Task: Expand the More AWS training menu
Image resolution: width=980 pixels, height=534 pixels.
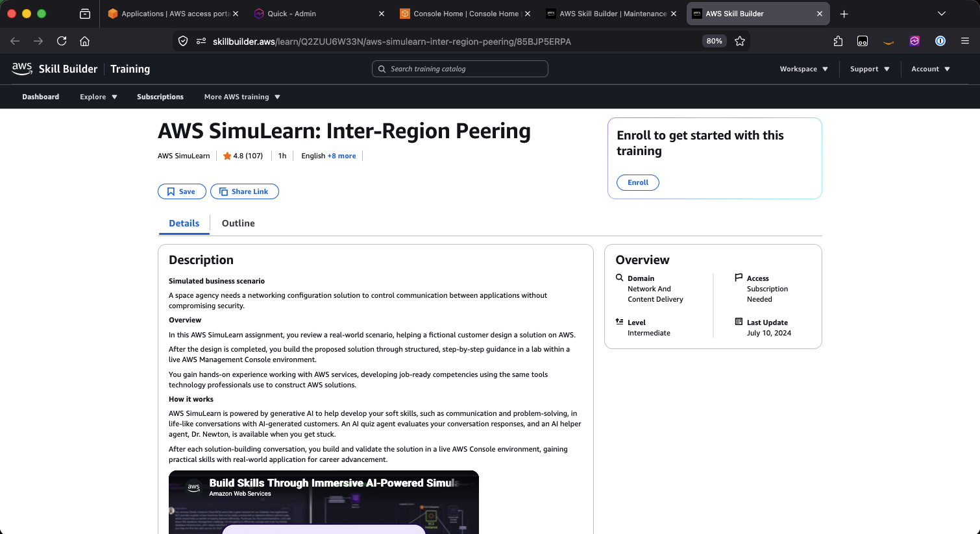Action: point(242,97)
